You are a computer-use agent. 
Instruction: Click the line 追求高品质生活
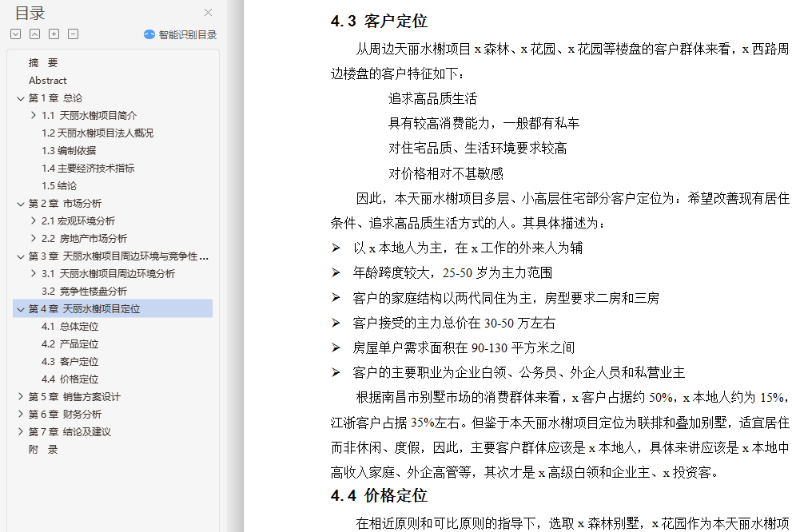(432, 98)
